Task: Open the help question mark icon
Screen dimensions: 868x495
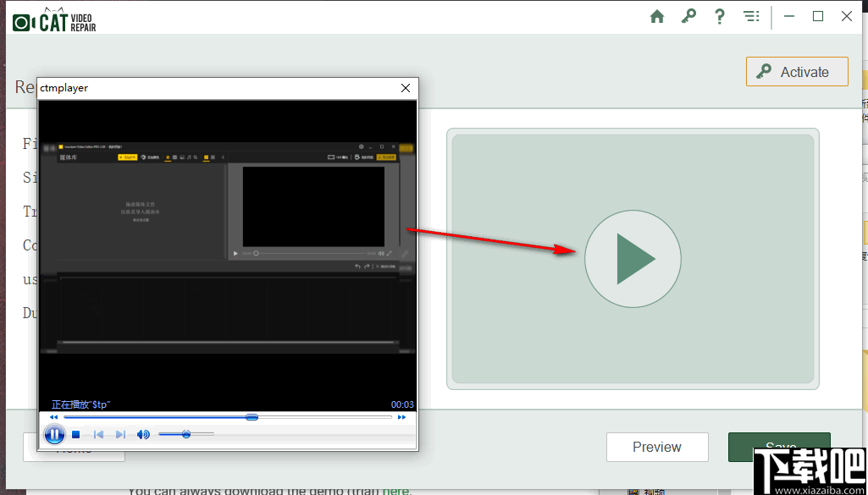Action: 720,17
